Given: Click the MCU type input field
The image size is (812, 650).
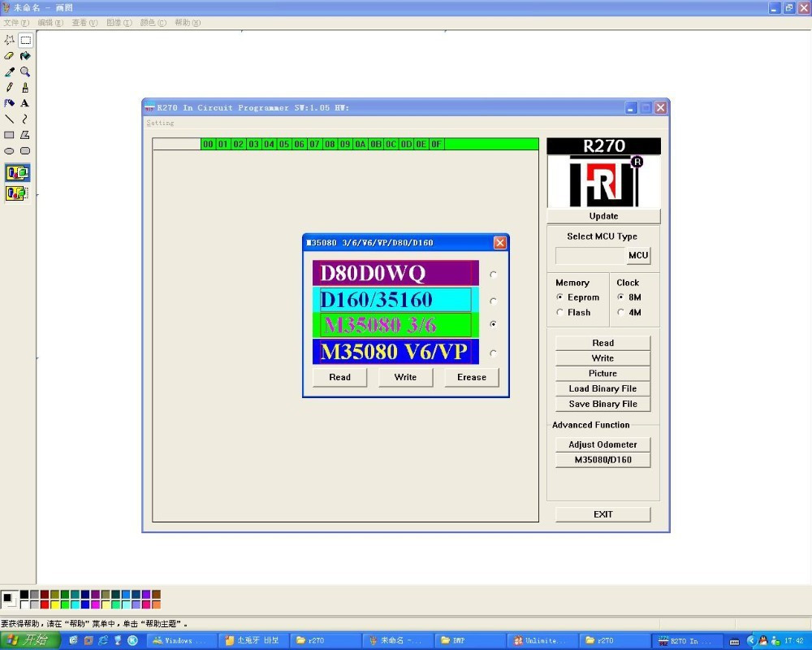Looking at the screenshot, I should tap(590, 256).
